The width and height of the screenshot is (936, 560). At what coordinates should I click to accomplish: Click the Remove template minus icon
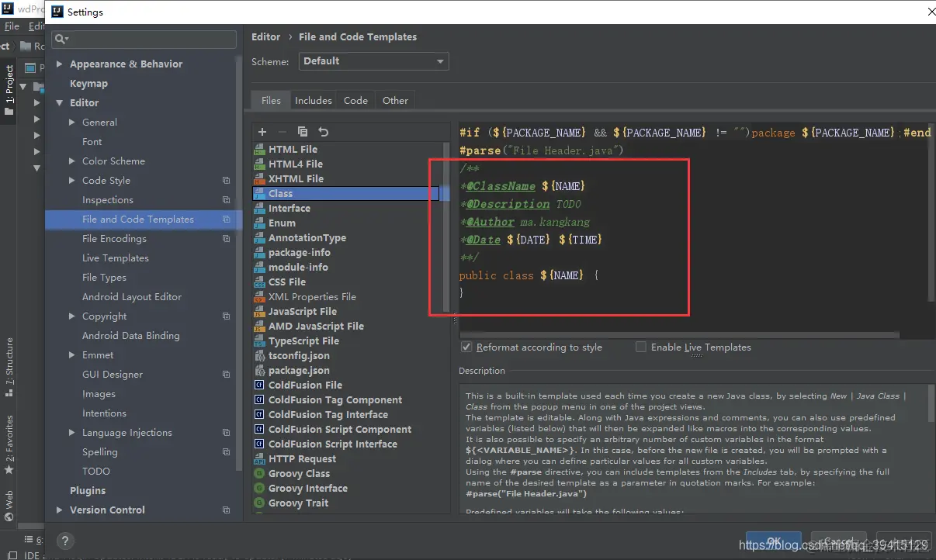pos(283,132)
